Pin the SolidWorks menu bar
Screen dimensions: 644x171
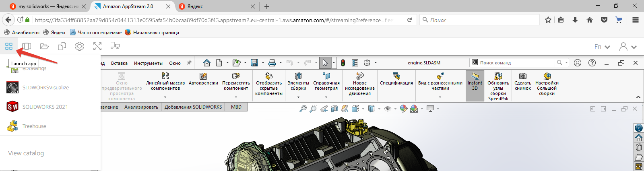click(x=189, y=63)
